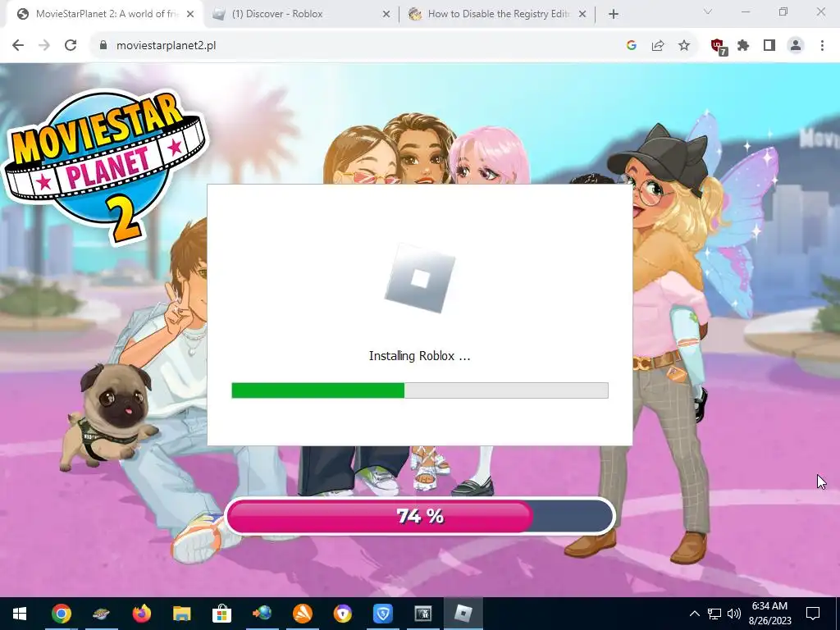Open the clock showing 6:34 AM
Image resolution: width=840 pixels, height=630 pixels.
coord(769,614)
